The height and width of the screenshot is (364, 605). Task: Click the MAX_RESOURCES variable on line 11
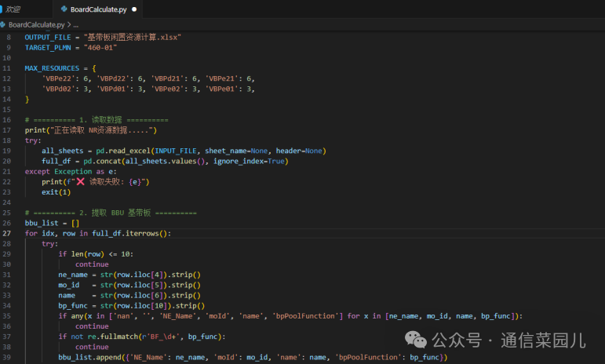pyautogui.click(x=52, y=68)
